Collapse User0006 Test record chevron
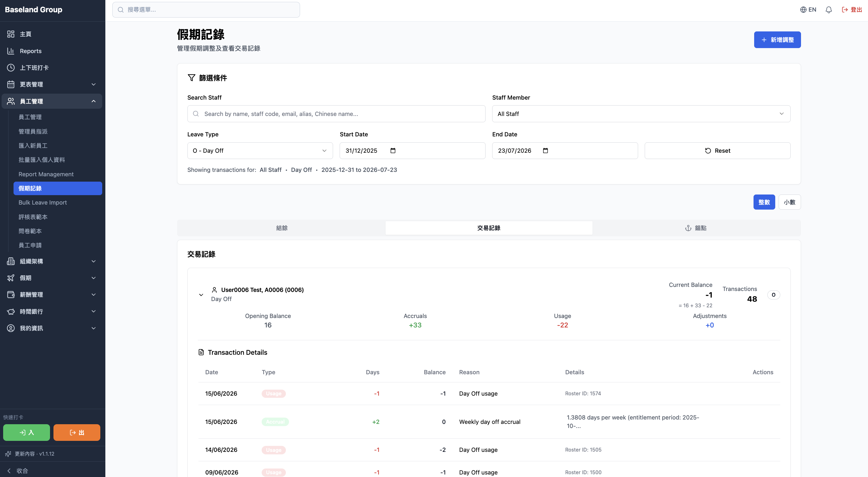This screenshot has width=868, height=477. point(201,294)
